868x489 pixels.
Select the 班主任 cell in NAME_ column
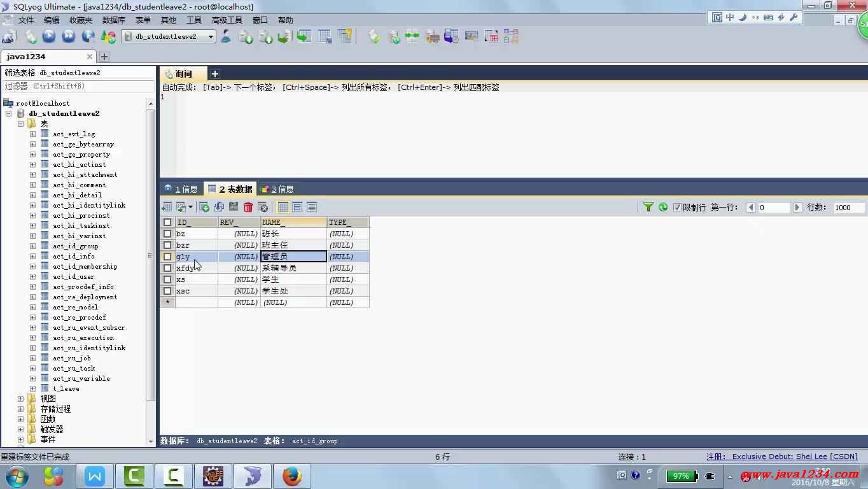(294, 245)
